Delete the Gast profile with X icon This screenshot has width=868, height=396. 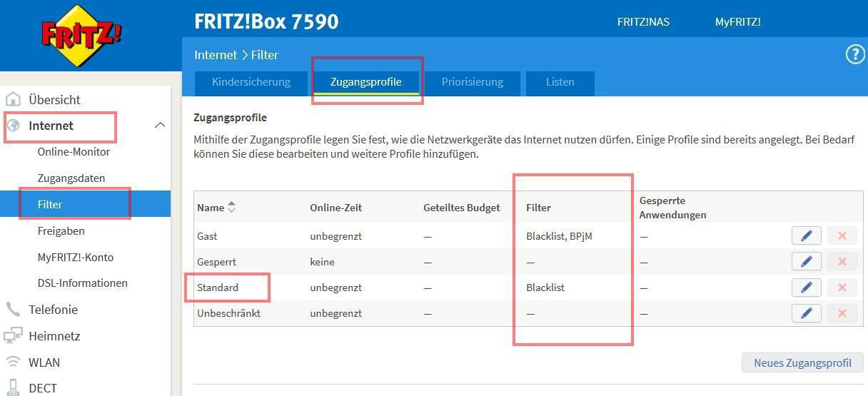pos(842,235)
